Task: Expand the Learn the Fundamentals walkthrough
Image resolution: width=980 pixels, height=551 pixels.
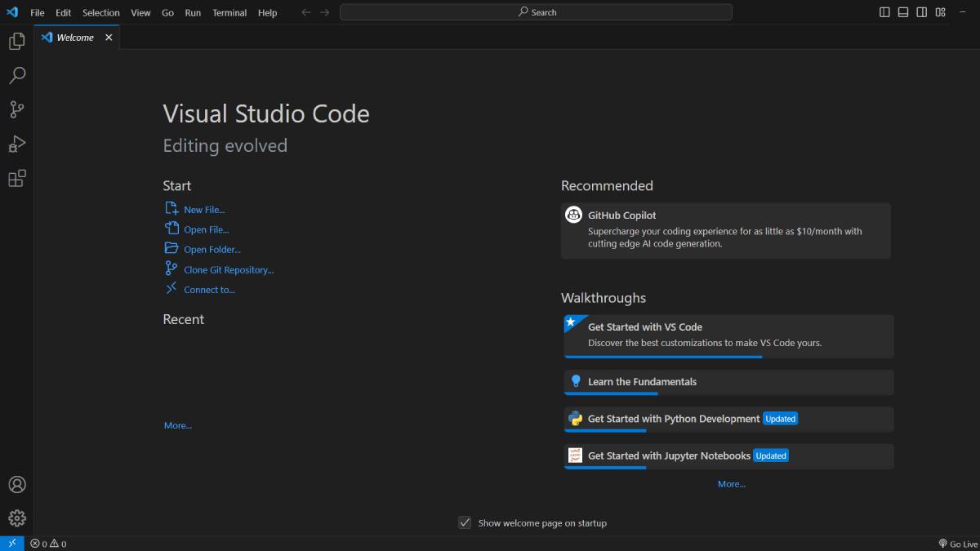Action: click(642, 381)
